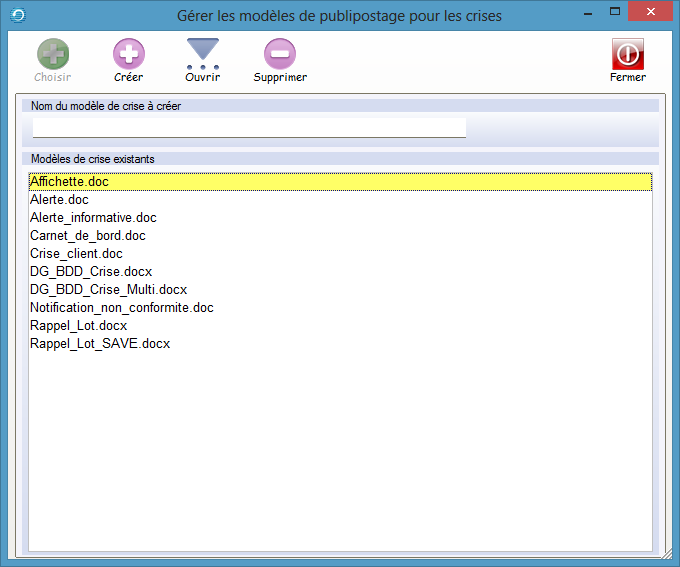The height and width of the screenshot is (567, 680).
Task: Click the Supprimer minus icon
Action: pyautogui.click(x=280, y=54)
